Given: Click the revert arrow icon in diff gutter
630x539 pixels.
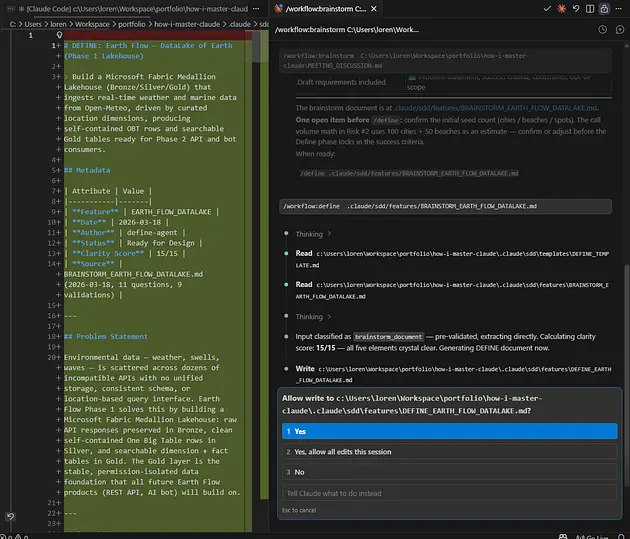Looking at the screenshot, I should (10, 517).
